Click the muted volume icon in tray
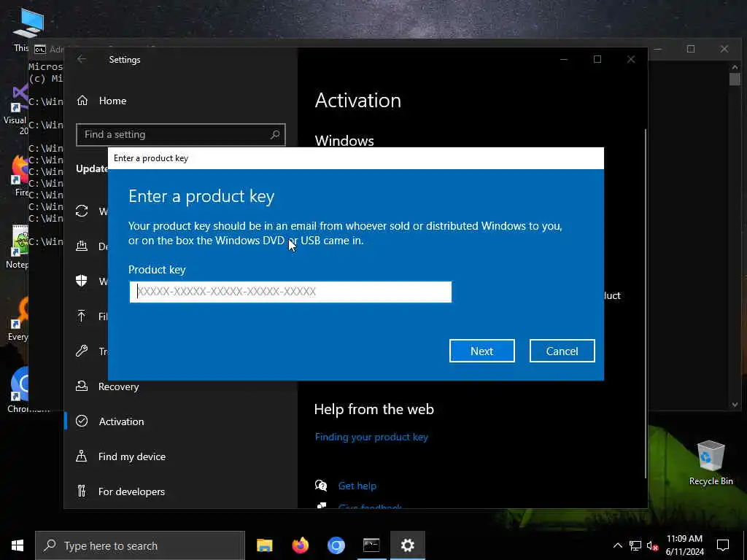The image size is (747, 560). 653,545
